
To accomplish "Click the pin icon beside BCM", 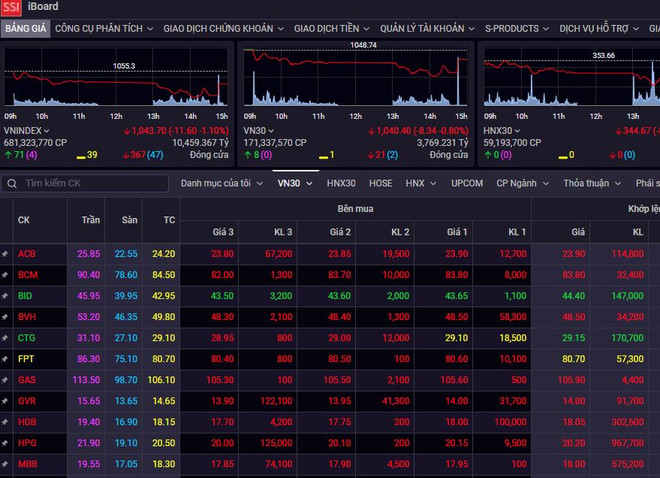I will coord(5,275).
